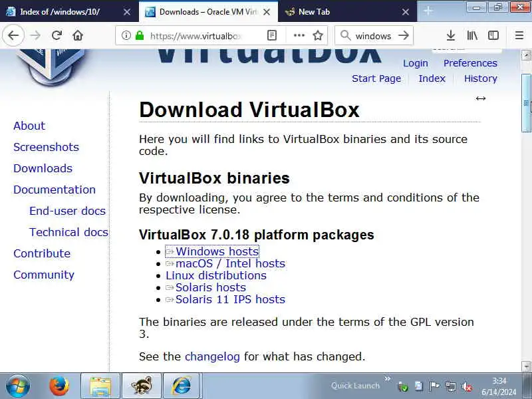Screen dimensions: 532x399
Task: Select the Downloads – Oracle VM VirtualBox tab
Action: 207,12
